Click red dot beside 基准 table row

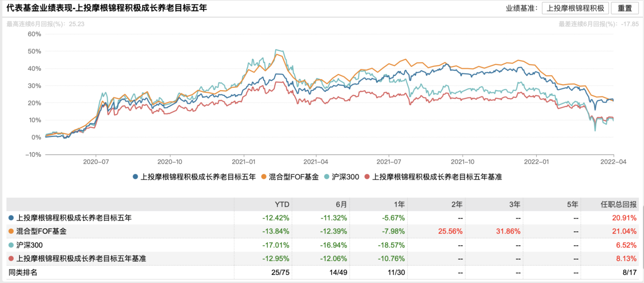click(11, 259)
